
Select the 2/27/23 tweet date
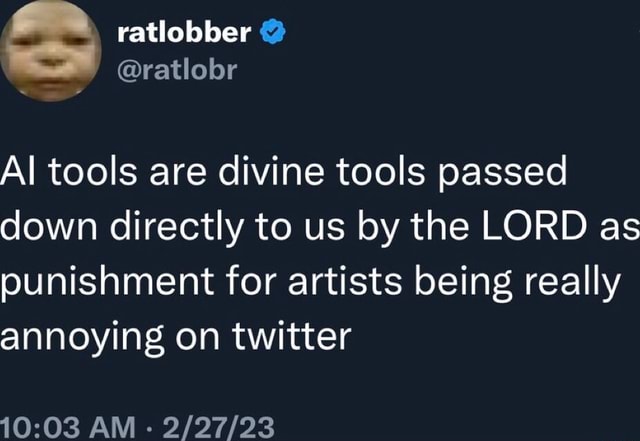[218, 428]
